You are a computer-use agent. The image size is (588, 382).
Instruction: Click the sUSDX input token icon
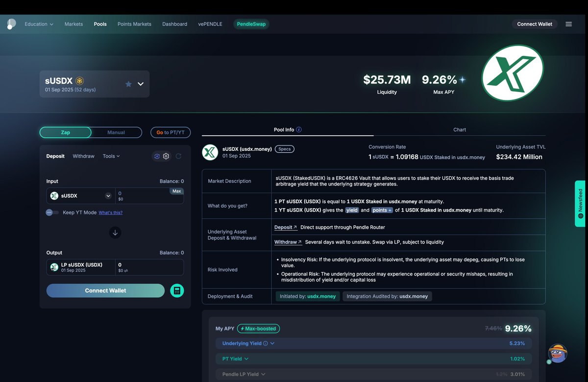click(54, 196)
